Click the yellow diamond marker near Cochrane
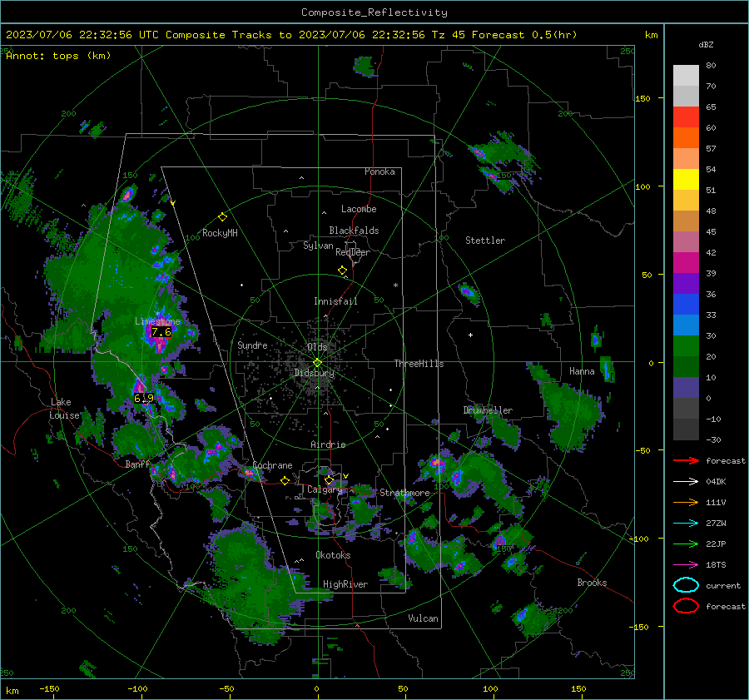Screen dimensions: 749x700 (285, 480)
